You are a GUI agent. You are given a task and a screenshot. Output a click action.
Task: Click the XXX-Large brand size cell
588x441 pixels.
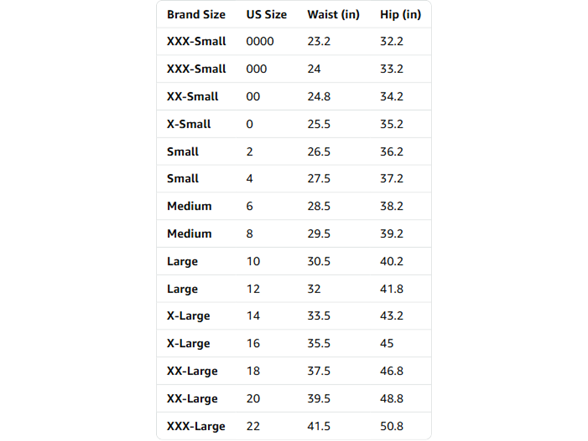[196, 426]
